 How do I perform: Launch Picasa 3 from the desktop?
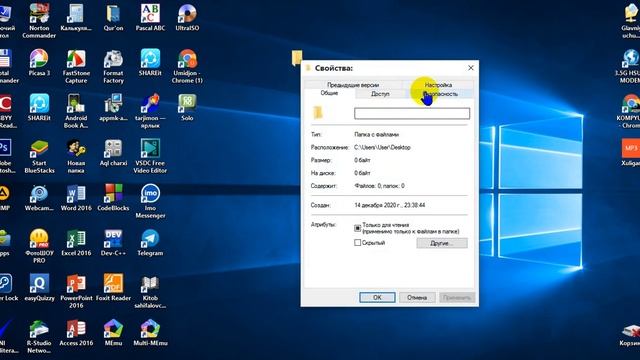click(x=39, y=62)
